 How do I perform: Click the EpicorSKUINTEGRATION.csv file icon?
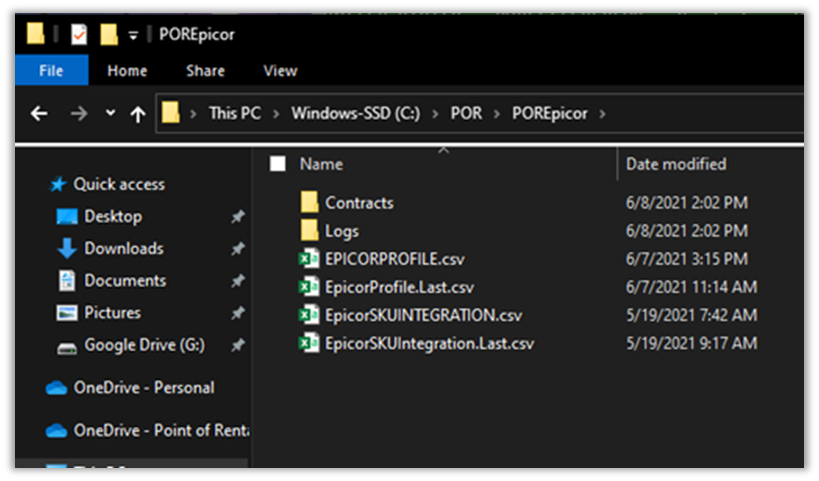point(309,315)
